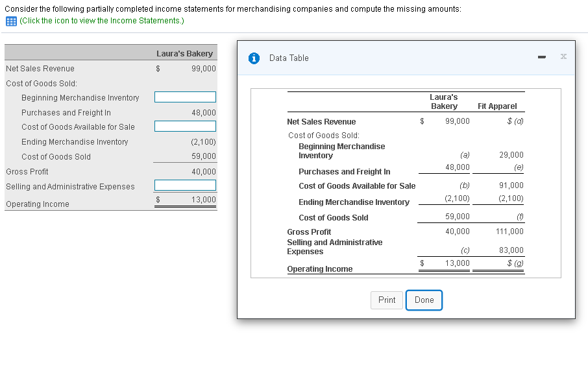The height and width of the screenshot is (369, 588).
Task: Click Fit Apparel goods available 91,000
Action: coord(511,185)
